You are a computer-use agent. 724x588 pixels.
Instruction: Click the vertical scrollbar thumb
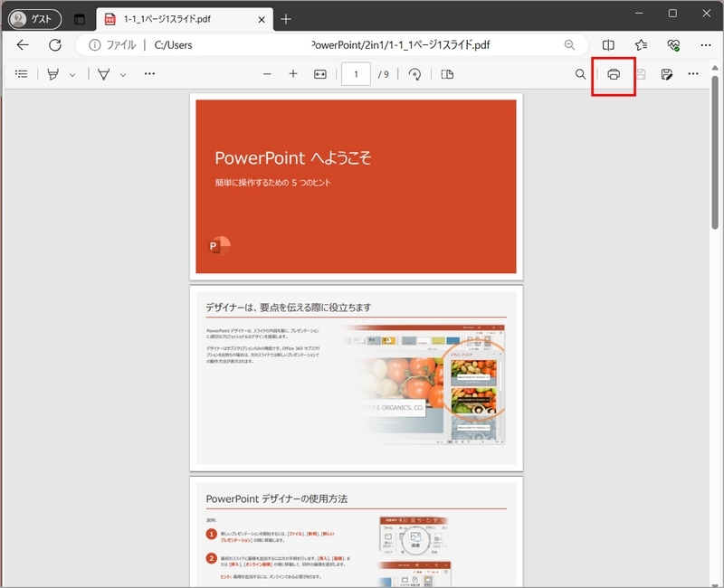715,152
